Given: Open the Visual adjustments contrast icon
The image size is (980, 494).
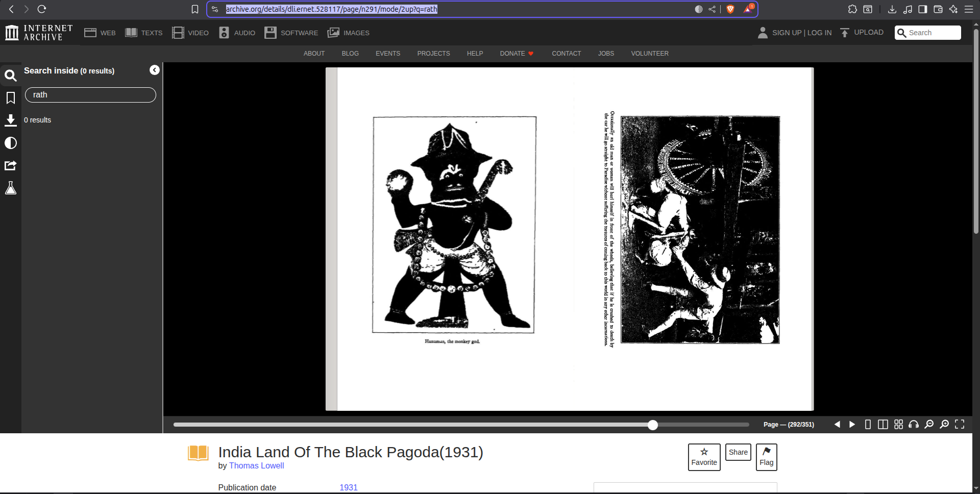Looking at the screenshot, I should click(x=11, y=143).
